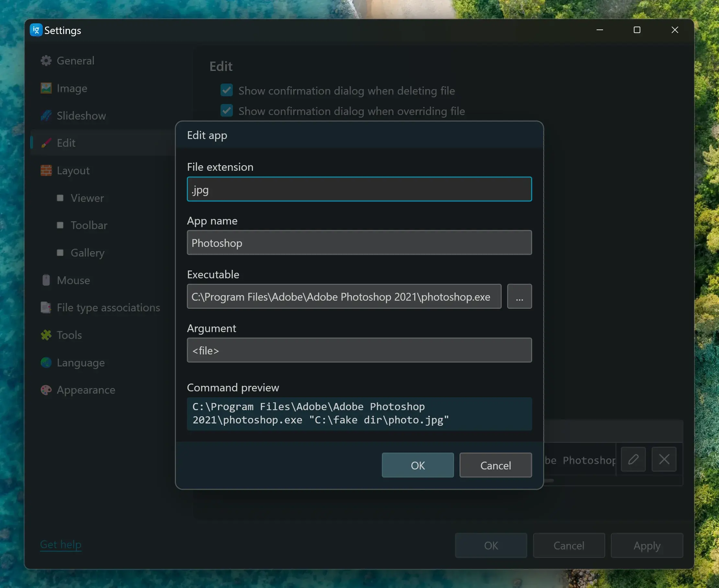Click into the Argument input field
This screenshot has width=719, height=588.
[359, 350]
